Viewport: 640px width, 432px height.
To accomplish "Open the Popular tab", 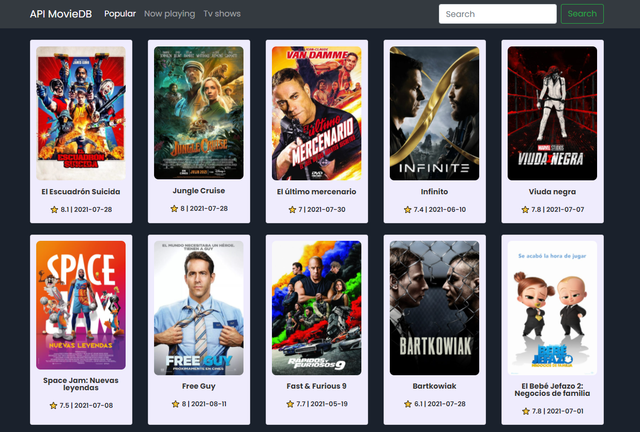I will [x=120, y=14].
